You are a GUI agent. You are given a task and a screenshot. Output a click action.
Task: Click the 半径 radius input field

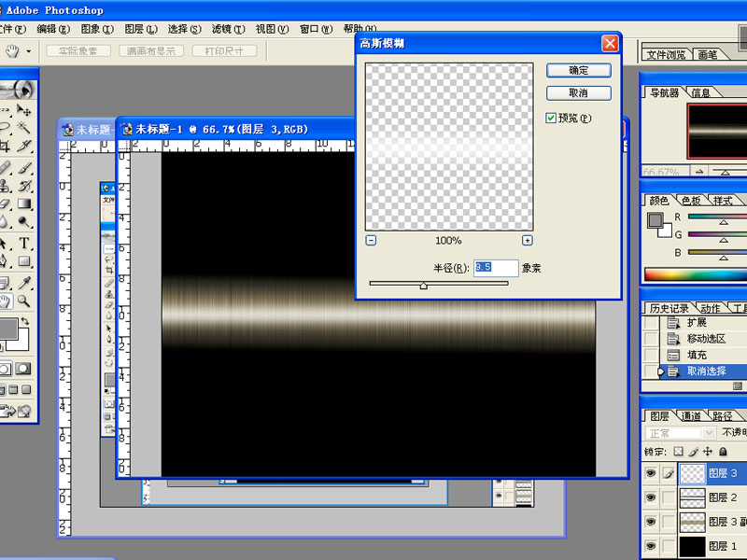click(x=496, y=268)
